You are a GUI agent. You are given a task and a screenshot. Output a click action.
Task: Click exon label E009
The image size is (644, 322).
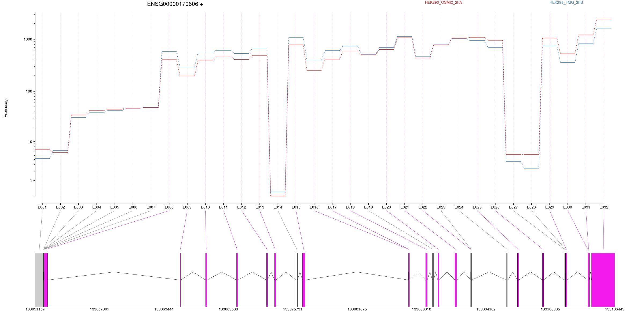(x=187, y=207)
